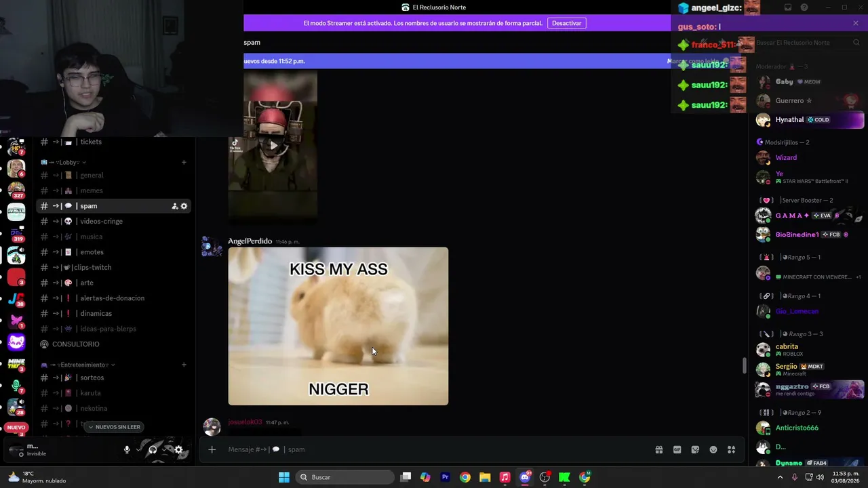Open Task View on the taskbar
Screen dimensions: 868x488
406,477
